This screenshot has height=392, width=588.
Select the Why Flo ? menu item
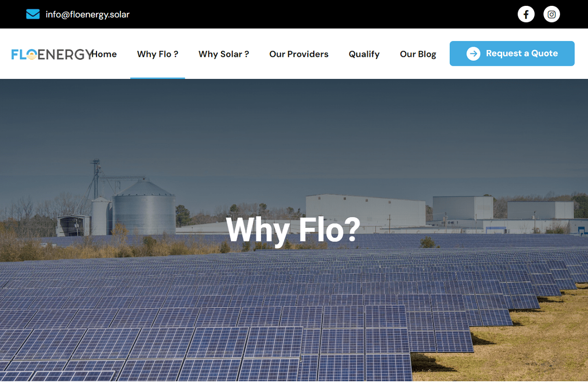click(x=158, y=54)
